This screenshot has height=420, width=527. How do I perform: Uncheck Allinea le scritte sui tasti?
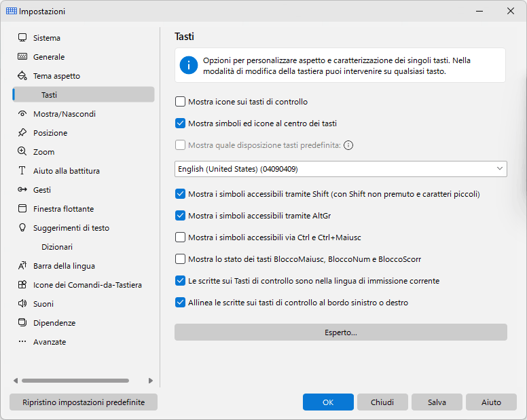coord(180,303)
